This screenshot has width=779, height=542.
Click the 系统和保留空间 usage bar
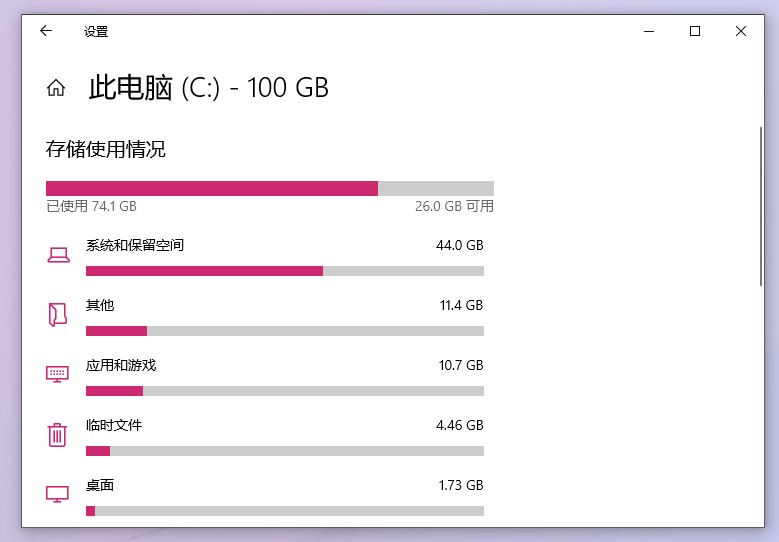(285, 271)
